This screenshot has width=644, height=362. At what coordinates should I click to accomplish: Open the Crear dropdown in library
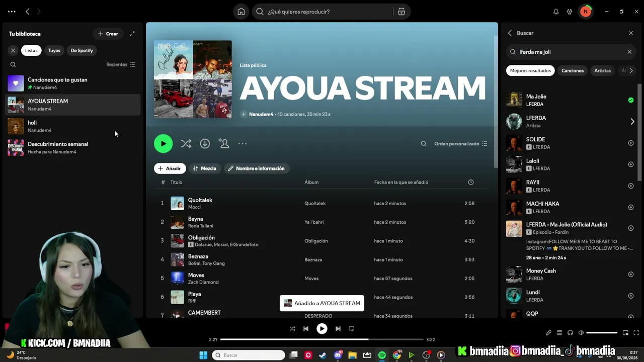click(x=108, y=34)
